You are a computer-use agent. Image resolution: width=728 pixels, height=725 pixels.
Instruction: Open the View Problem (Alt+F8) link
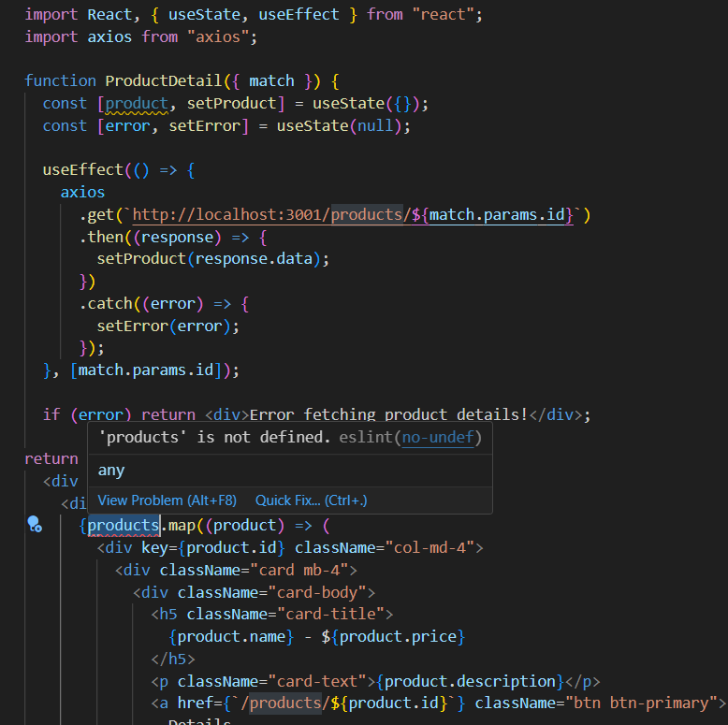coord(167,500)
